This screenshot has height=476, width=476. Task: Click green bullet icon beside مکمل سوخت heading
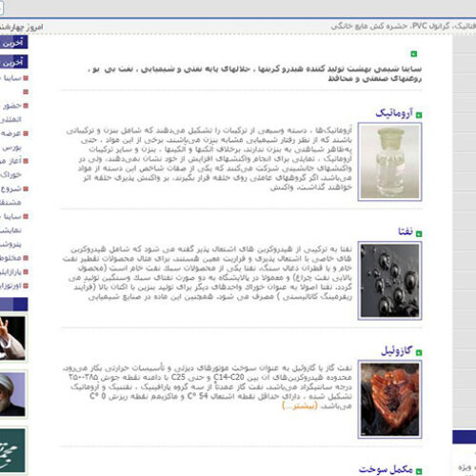click(x=419, y=471)
